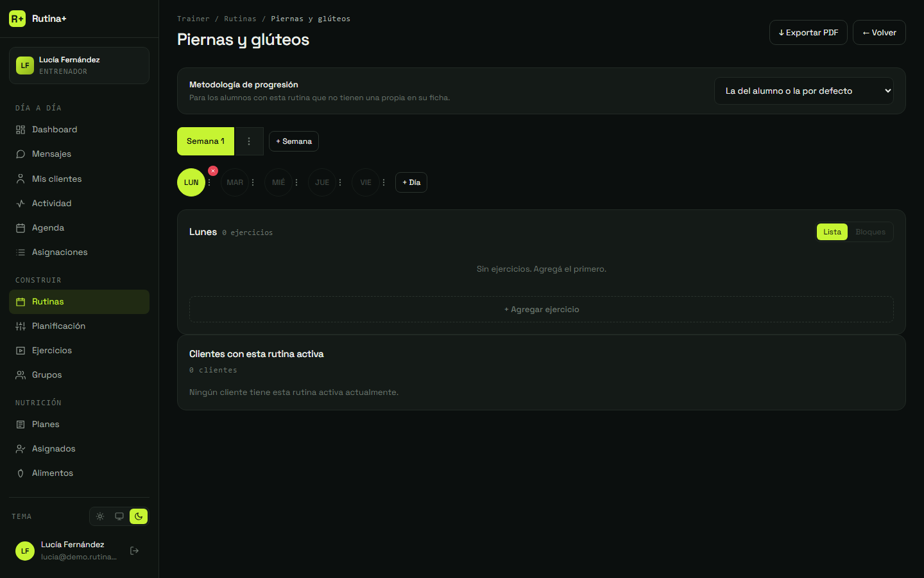
Task: Open the Planificación sliders icon
Action: (21, 326)
